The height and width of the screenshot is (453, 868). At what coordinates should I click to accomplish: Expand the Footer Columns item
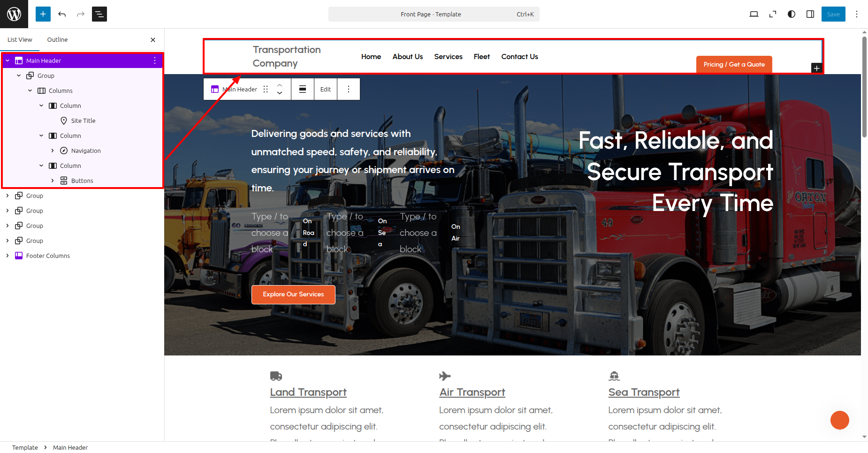[x=8, y=256]
